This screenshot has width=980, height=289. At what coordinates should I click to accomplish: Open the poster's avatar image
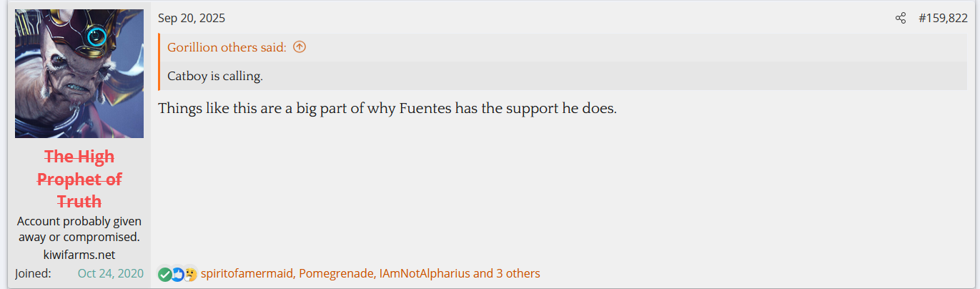click(79, 74)
